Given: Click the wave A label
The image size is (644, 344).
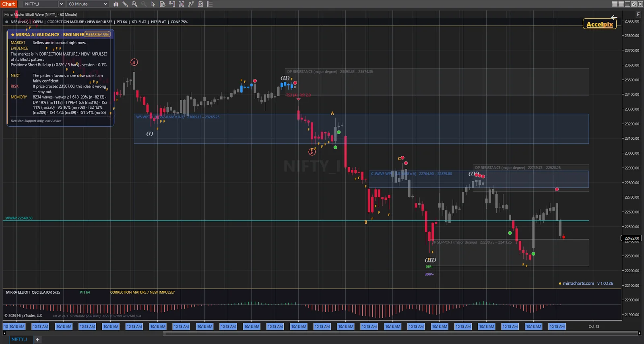Looking at the screenshot, I should [332, 113].
